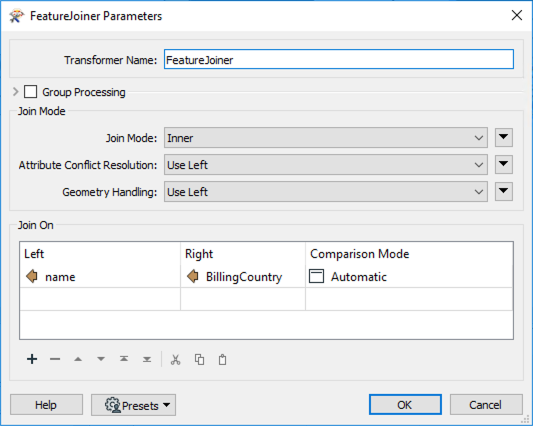
Task: Open the arrow menu beside Geometry Handling
Action: click(503, 191)
